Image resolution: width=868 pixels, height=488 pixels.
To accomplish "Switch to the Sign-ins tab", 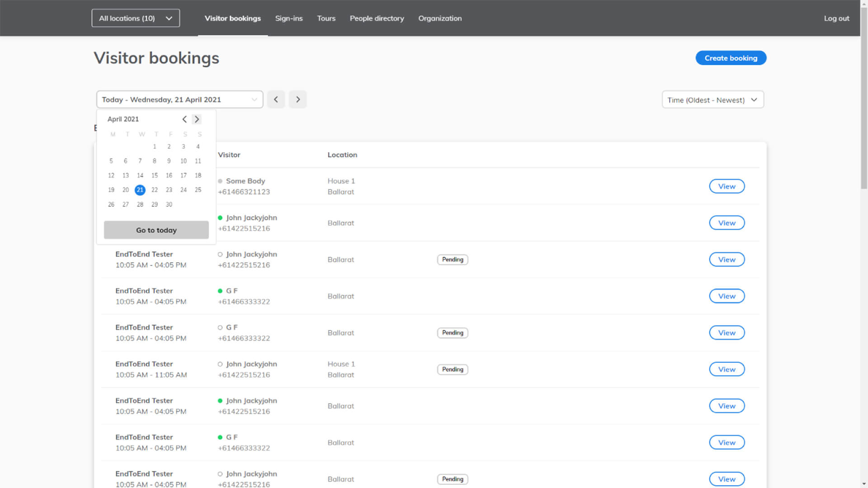I will 289,18.
